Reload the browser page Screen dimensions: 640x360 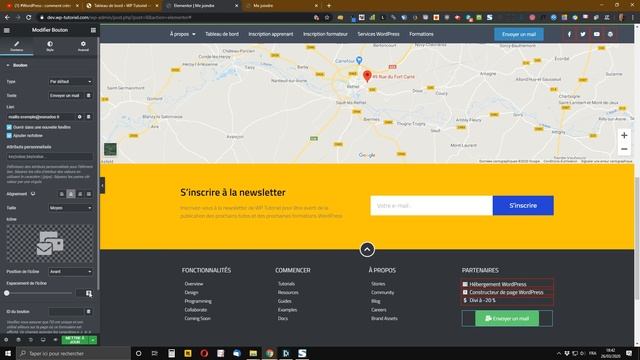(29, 18)
